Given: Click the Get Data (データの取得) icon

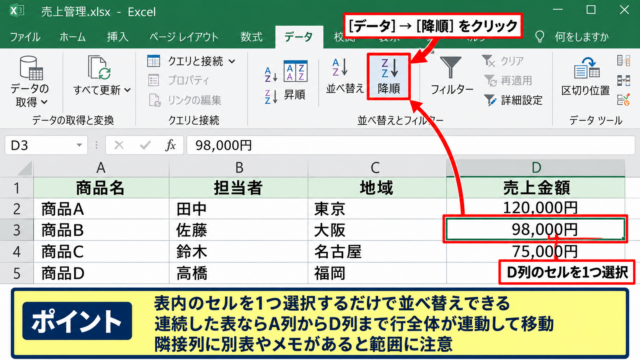Looking at the screenshot, I should 31,67.
